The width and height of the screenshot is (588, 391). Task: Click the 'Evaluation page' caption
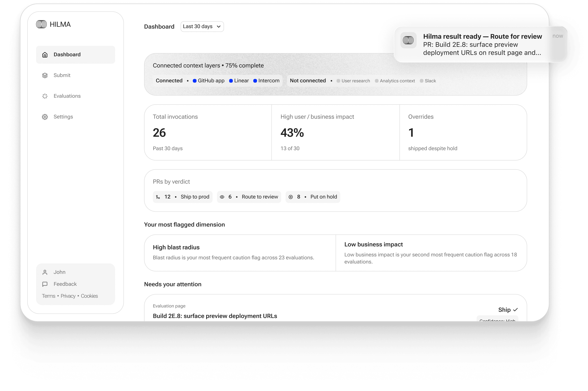tap(169, 306)
